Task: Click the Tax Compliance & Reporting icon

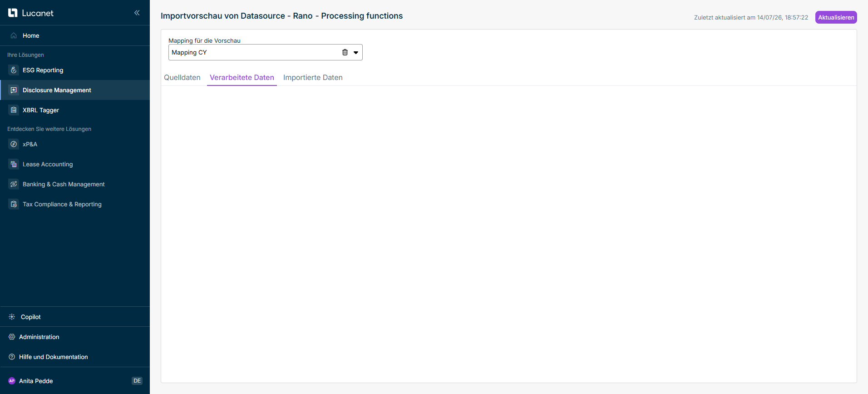Action: pyautogui.click(x=14, y=204)
